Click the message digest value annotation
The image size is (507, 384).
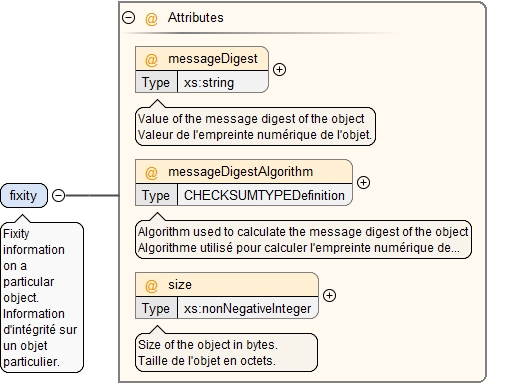pyautogui.click(x=255, y=127)
